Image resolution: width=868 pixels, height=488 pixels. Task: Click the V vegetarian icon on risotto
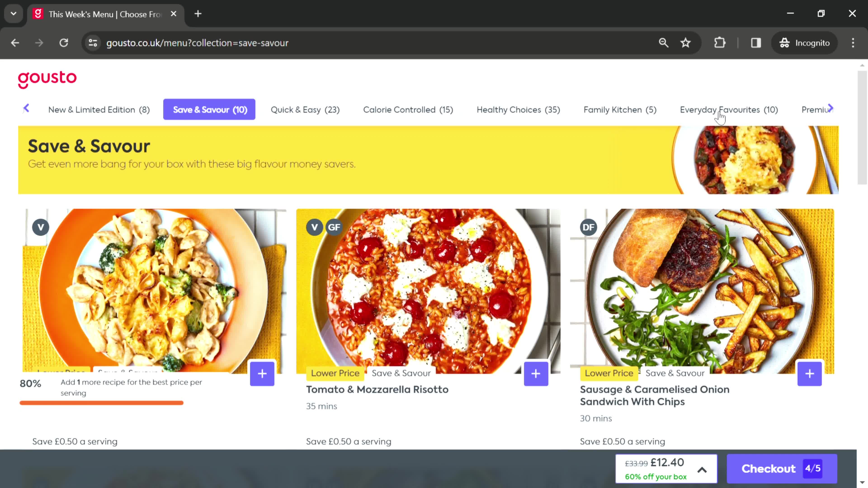click(314, 227)
